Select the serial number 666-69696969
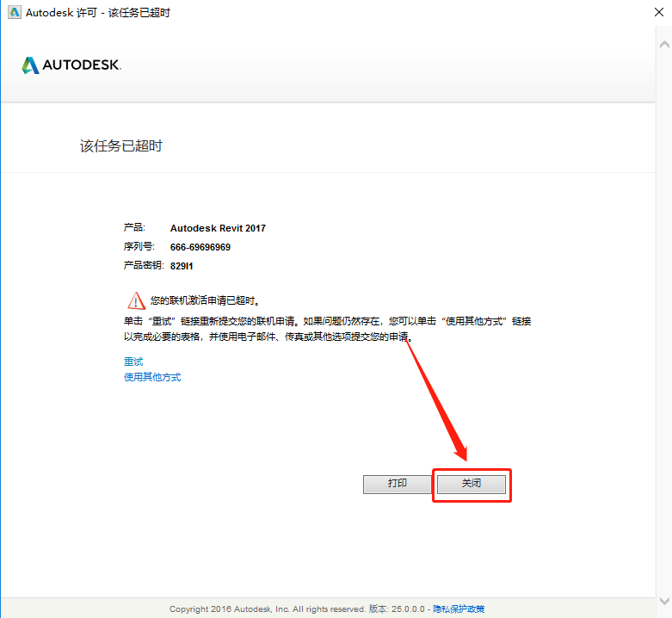 pyautogui.click(x=200, y=247)
